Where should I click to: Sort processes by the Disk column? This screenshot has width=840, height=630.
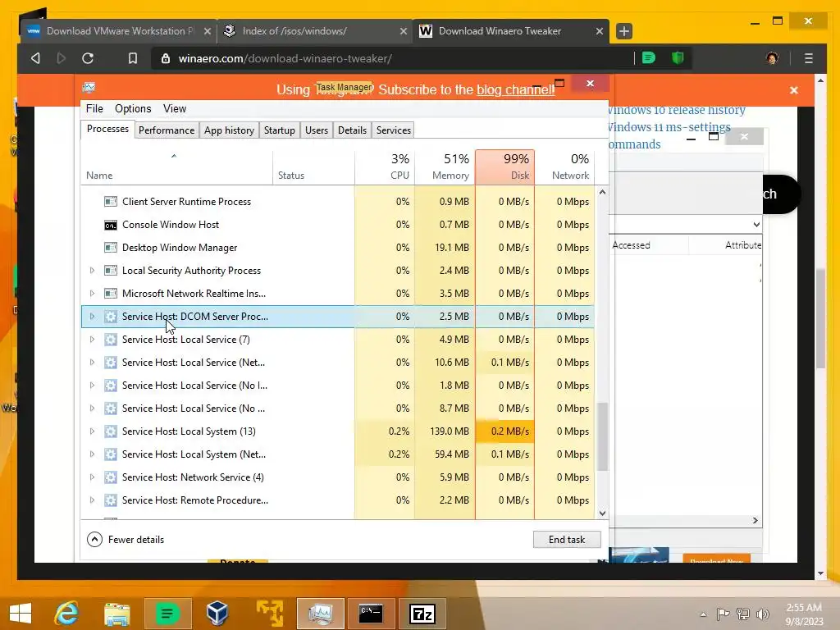click(x=505, y=167)
